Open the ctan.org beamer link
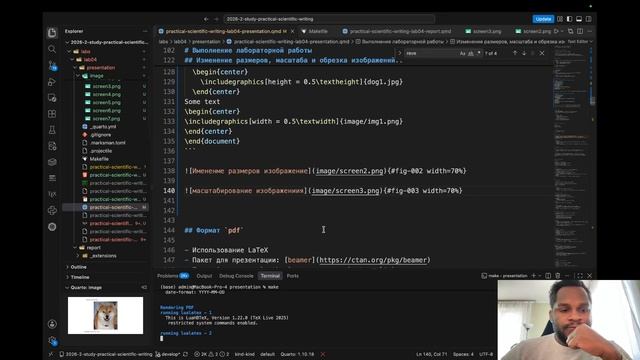Viewport: 640px width, 360px height. (x=373, y=260)
